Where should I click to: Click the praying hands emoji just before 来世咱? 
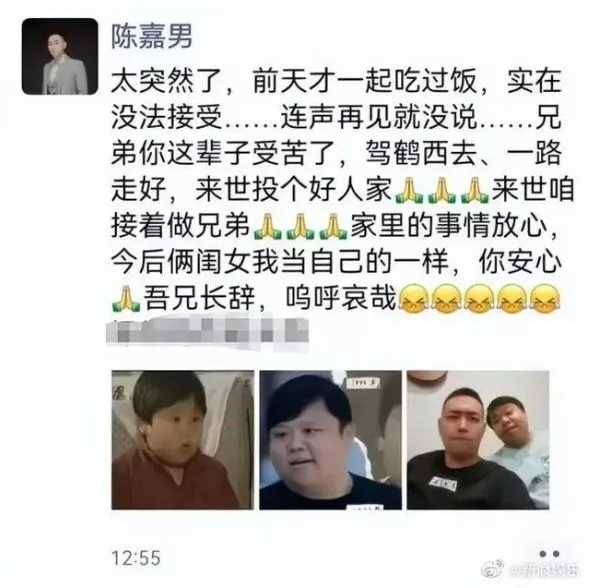point(476,190)
